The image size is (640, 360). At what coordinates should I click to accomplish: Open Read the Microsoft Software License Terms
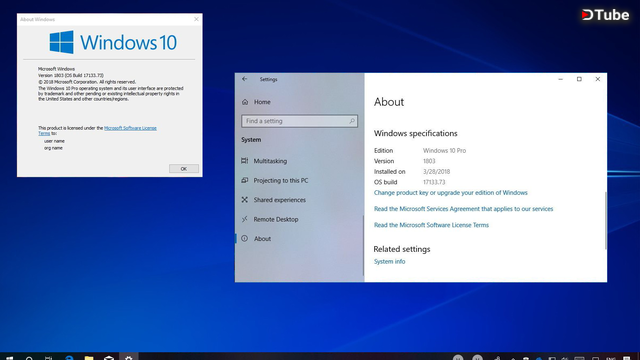pyautogui.click(x=431, y=225)
